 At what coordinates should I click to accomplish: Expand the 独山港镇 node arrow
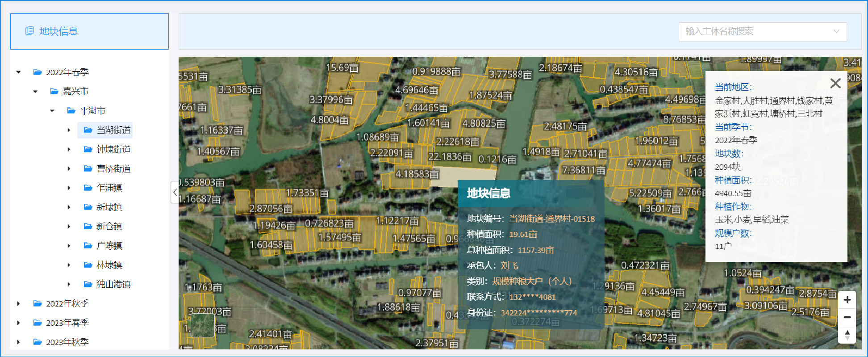[x=69, y=284]
